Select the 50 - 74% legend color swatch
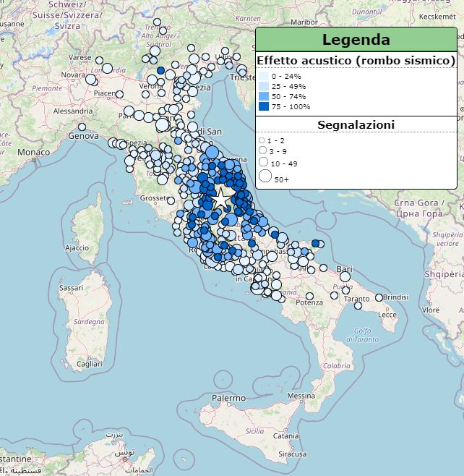Screen dimensions: 464x476 pos(264,96)
